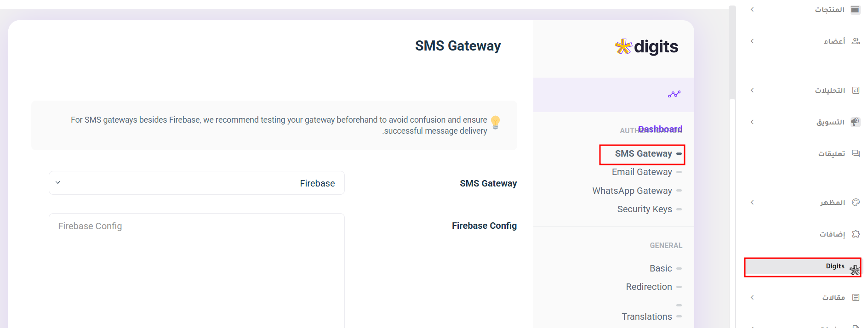
Task: Open the Redirection general settings
Action: click(649, 287)
